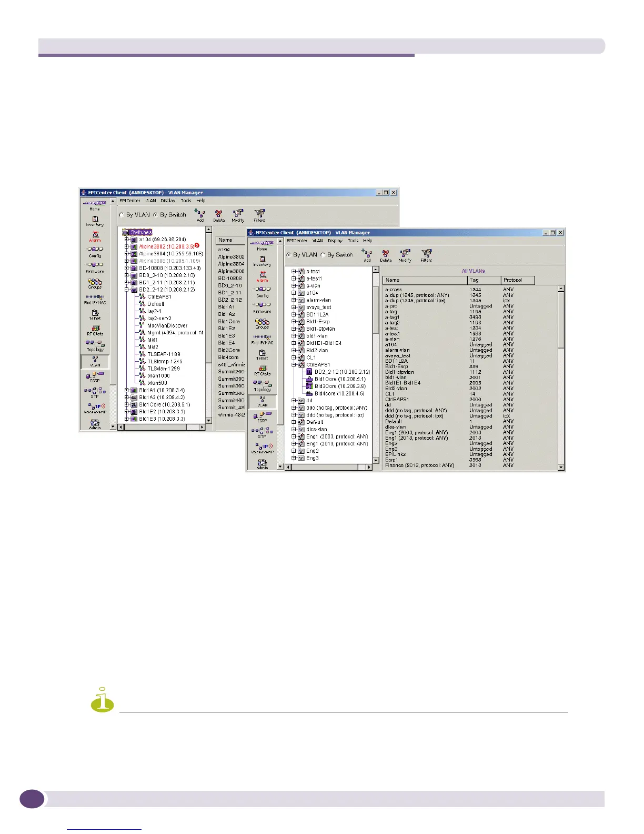Open RT Stats in the back window sidebar
644x834 pixels.
(95, 330)
